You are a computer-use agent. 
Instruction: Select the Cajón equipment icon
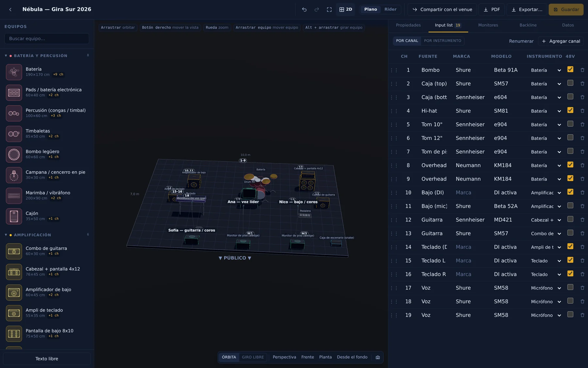click(x=14, y=216)
